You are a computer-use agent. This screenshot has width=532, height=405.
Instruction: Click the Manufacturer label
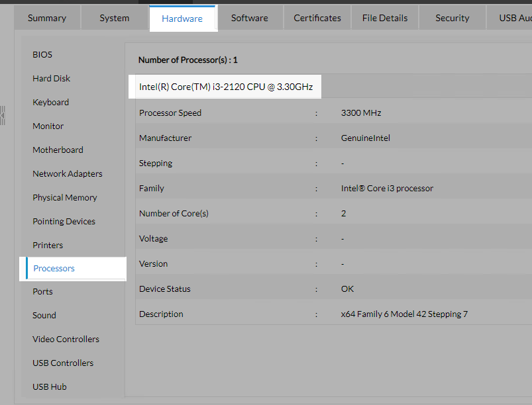(165, 138)
